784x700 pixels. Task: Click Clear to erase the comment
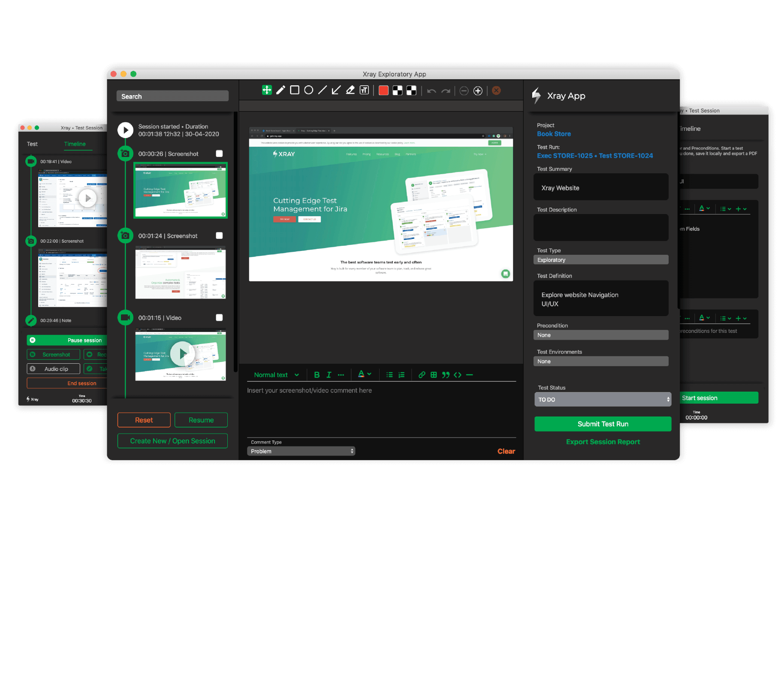click(506, 451)
